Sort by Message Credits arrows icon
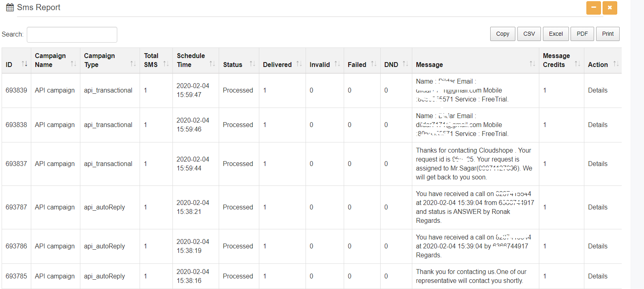The width and height of the screenshot is (644, 289). click(577, 64)
